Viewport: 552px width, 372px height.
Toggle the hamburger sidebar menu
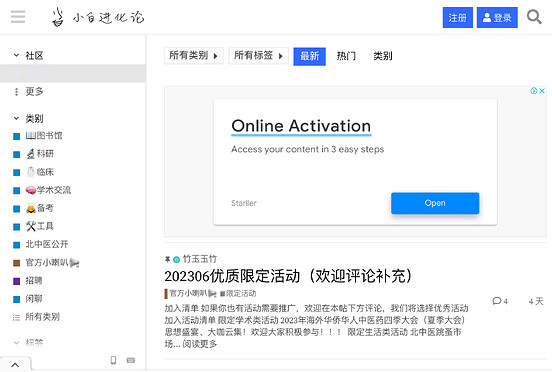point(18,17)
